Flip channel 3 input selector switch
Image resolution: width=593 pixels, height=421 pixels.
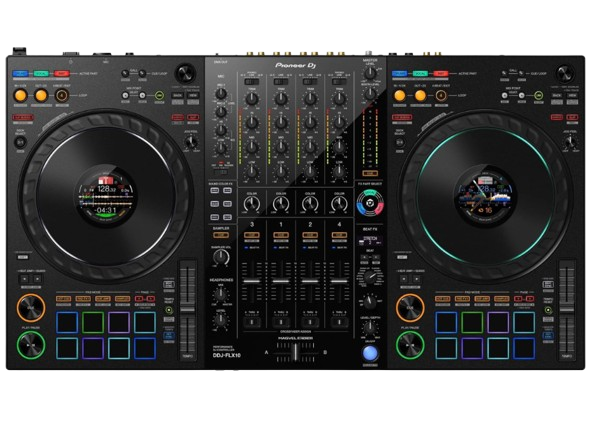pos(251,82)
